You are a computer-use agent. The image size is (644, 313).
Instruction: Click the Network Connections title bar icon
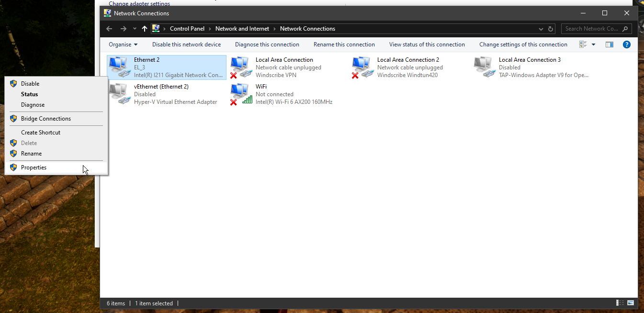tap(108, 13)
